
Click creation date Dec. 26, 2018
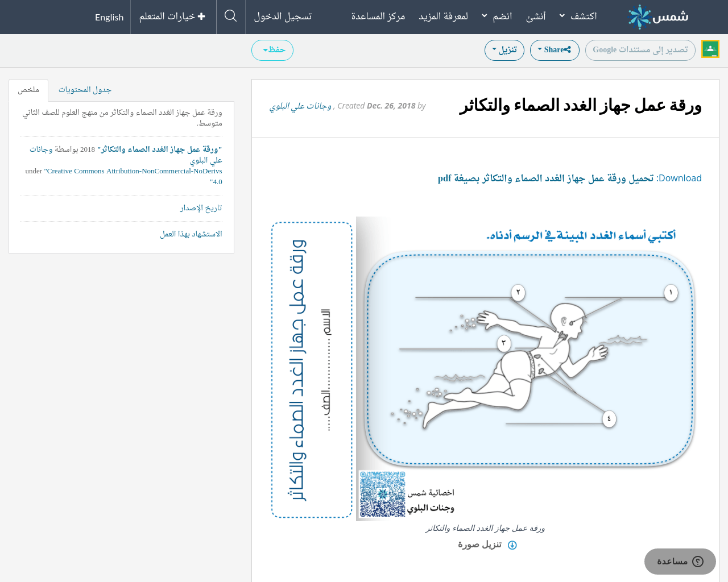[391, 106]
